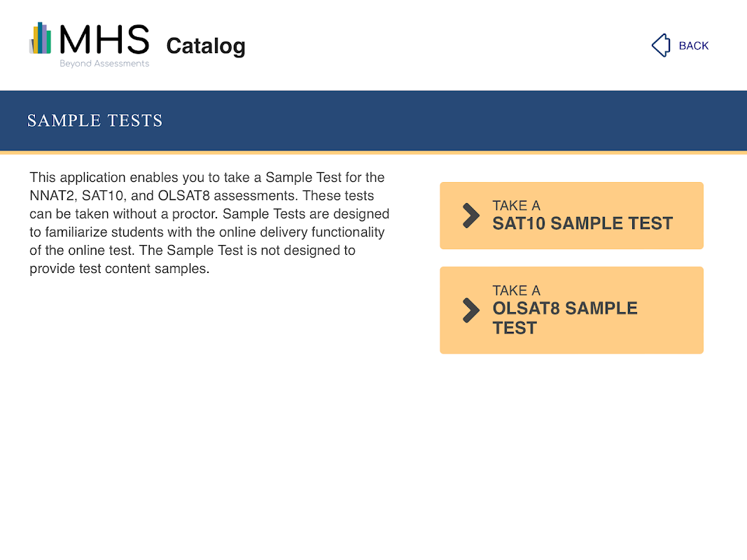Click the "TAKE A" label above OLSAT8
Viewport: 747px width, 560px height.
pos(516,290)
